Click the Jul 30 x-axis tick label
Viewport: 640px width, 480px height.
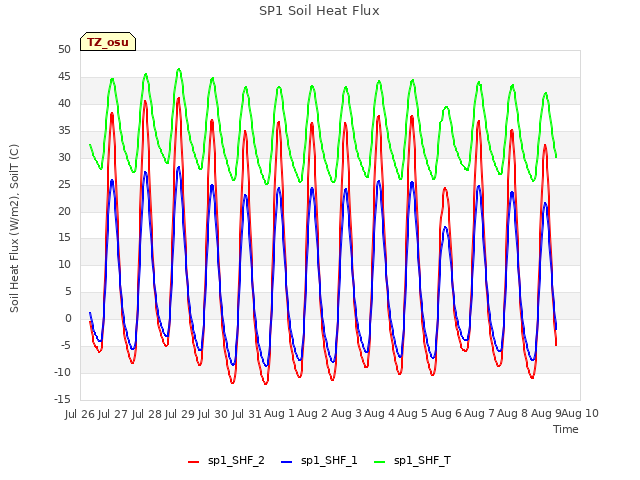[x=213, y=414]
